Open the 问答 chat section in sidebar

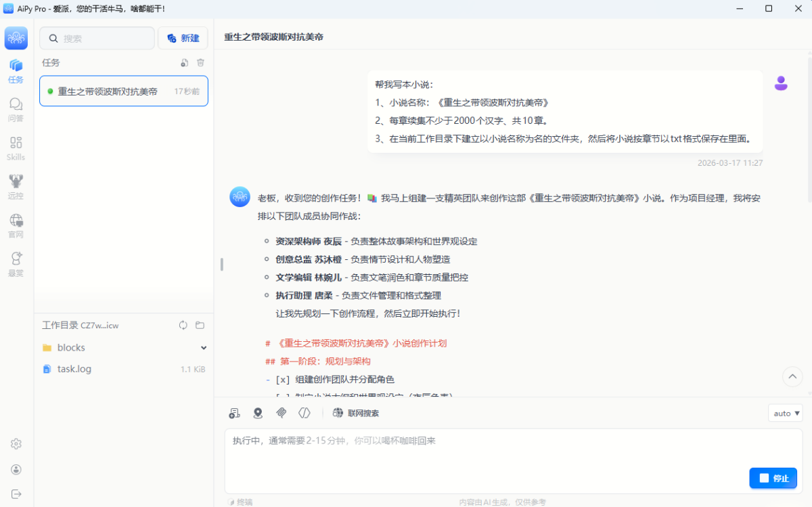pos(16,109)
